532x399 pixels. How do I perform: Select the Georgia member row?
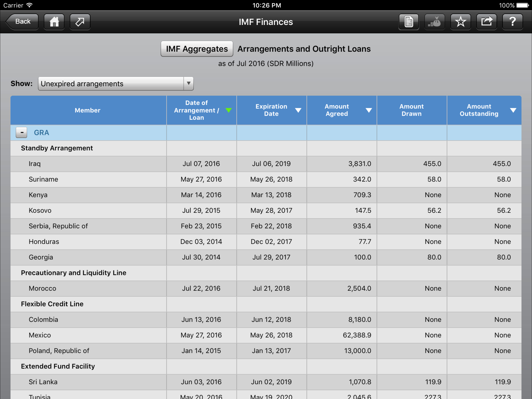pos(266,258)
